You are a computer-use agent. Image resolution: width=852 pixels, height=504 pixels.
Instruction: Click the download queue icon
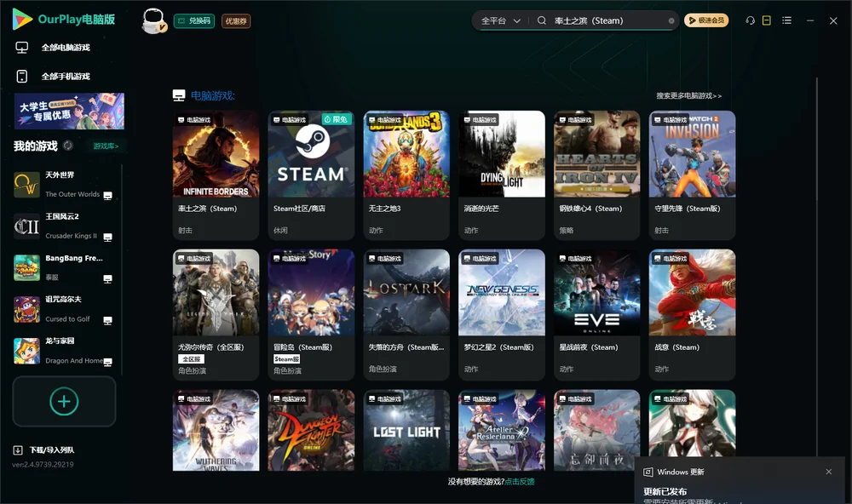18,450
